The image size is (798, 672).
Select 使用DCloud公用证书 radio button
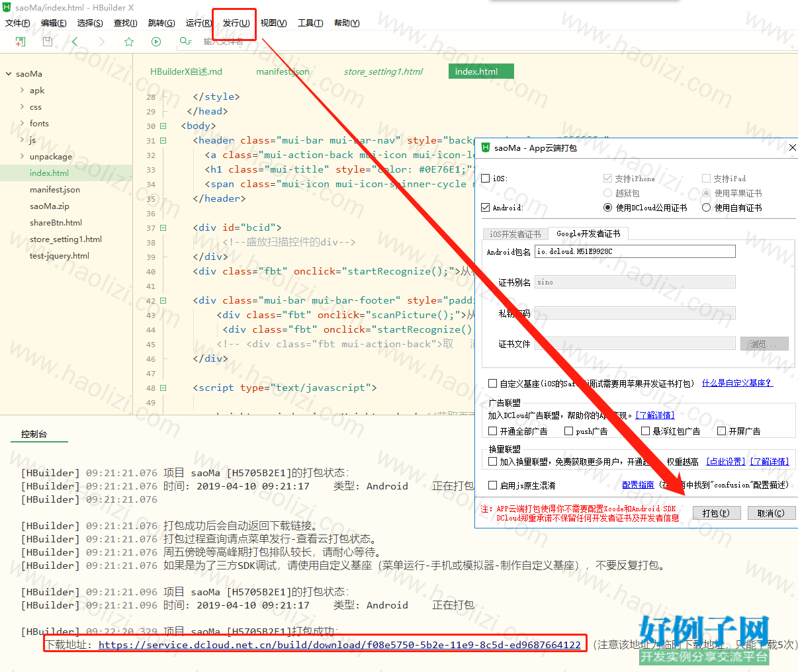click(x=607, y=208)
